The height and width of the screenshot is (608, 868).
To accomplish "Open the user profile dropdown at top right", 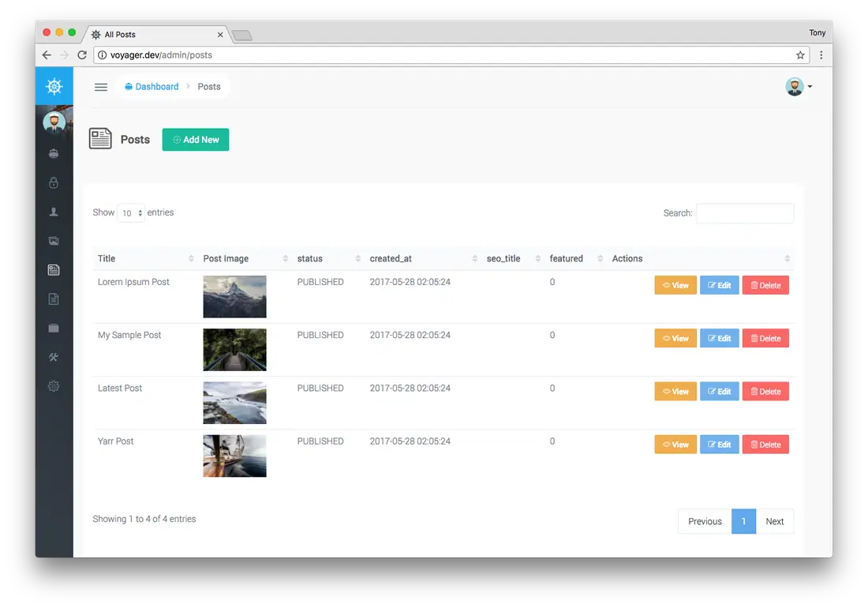I will (x=799, y=86).
